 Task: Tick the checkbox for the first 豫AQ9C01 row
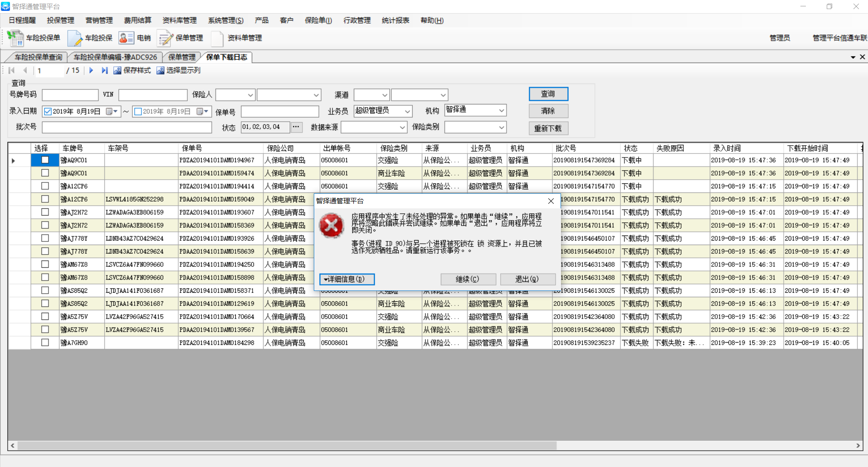[x=45, y=160]
